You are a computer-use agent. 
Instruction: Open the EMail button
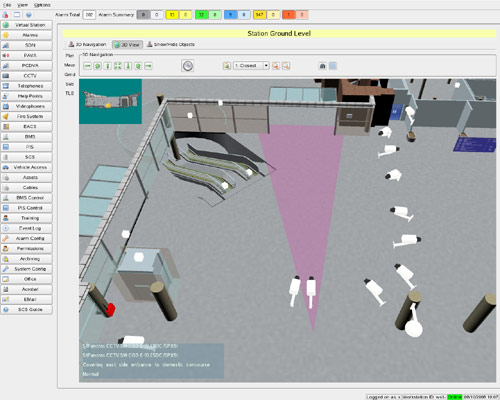[x=27, y=299]
